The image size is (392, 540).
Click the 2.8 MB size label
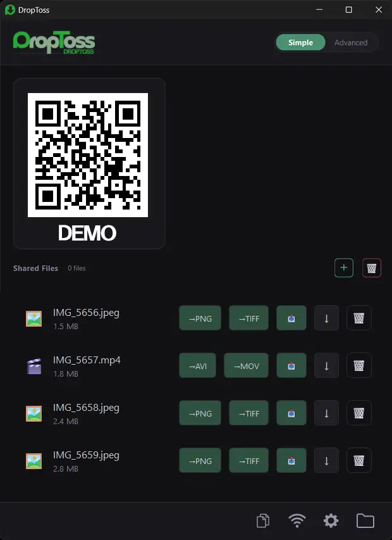(66, 469)
